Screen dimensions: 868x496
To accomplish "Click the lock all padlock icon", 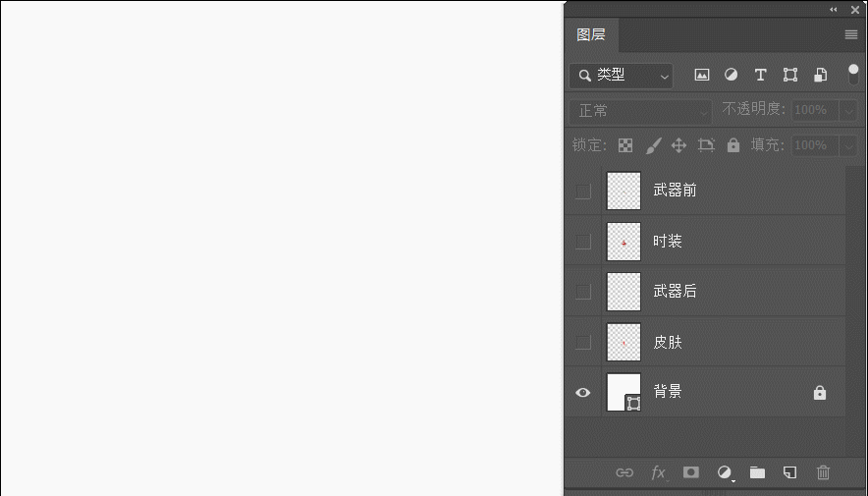I will (733, 145).
